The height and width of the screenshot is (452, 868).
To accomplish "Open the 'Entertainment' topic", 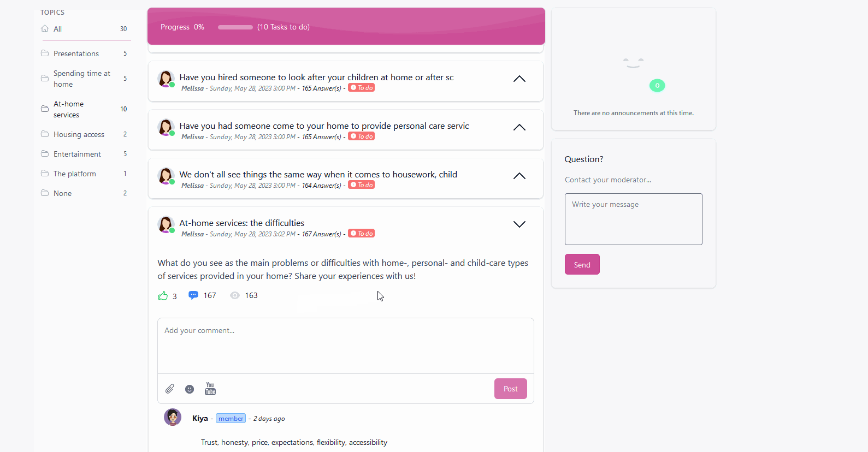I will click(x=77, y=154).
